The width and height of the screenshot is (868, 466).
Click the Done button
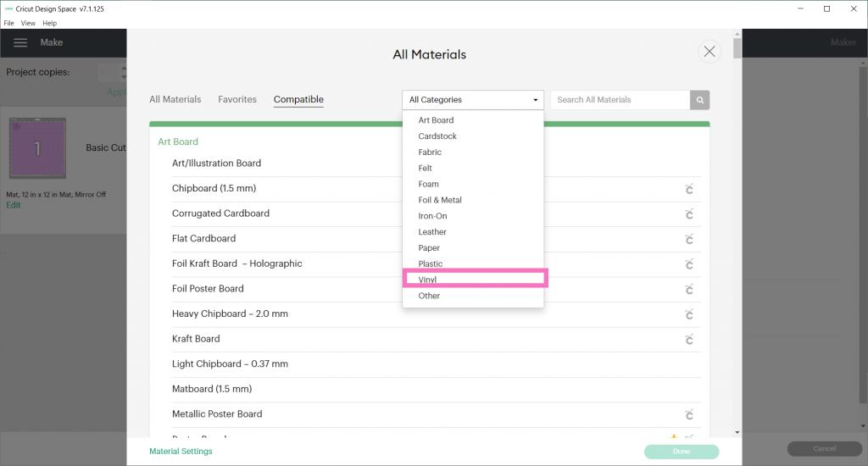pyautogui.click(x=682, y=452)
